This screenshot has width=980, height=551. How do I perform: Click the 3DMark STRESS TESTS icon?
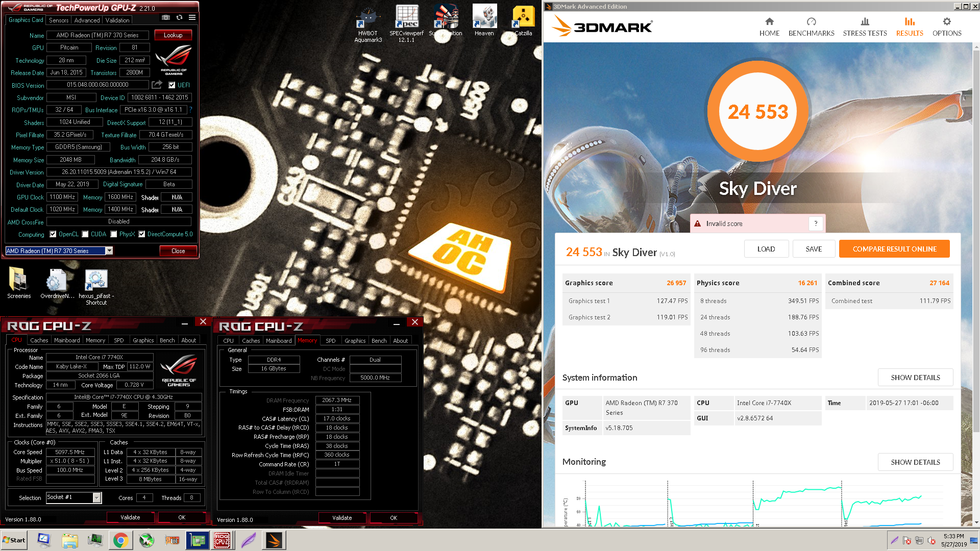coord(865,21)
